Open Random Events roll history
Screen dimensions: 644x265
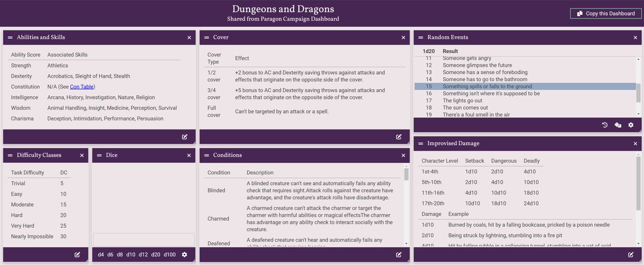point(605,125)
